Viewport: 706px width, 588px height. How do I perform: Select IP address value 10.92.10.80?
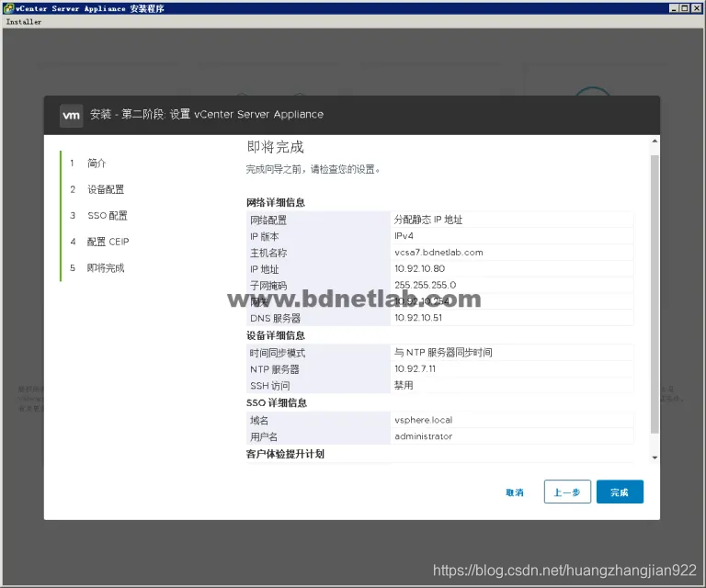419,268
